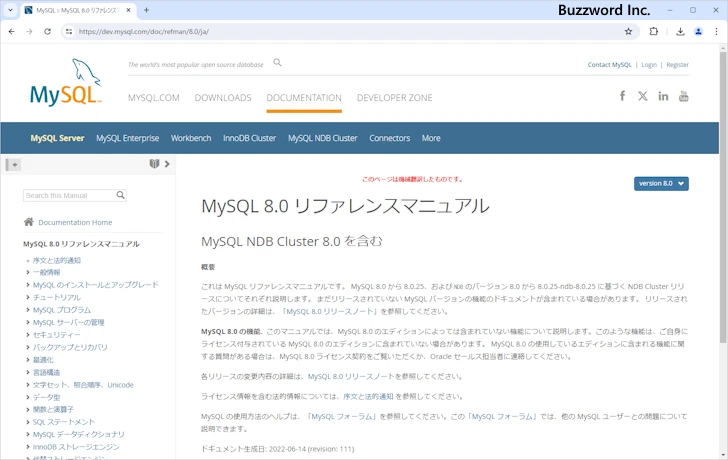This screenshot has width=728, height=460.
Task: Open DOCUMENTATION navigation item
Action: [x=304, y=98]
